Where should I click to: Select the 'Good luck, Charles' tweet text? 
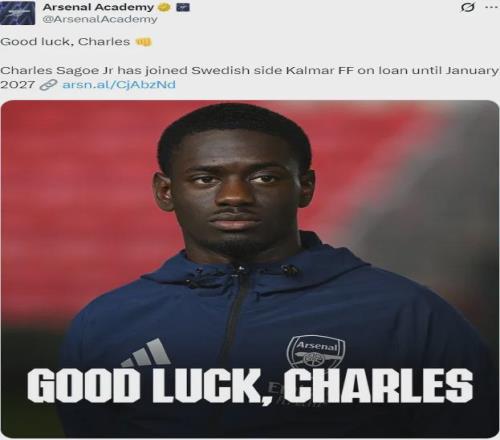point(65,42)
